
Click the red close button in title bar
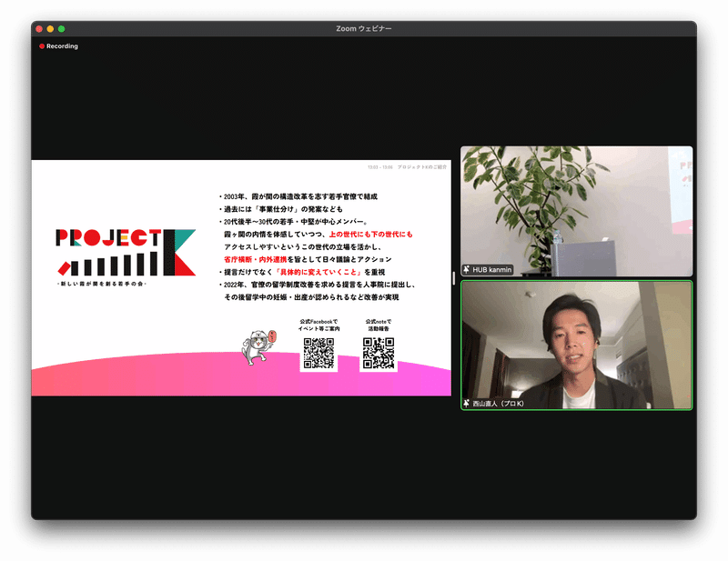[x=39, y=29]
